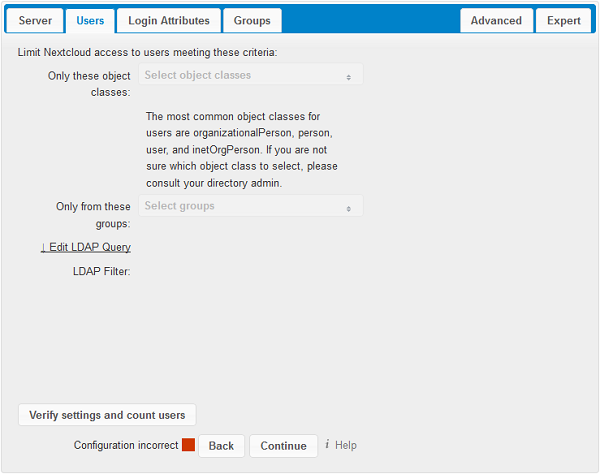Image resolution: width=600 pixels, height=474 pixels.
Task: Switch to the Expert tab
Action: pos(563,21)
